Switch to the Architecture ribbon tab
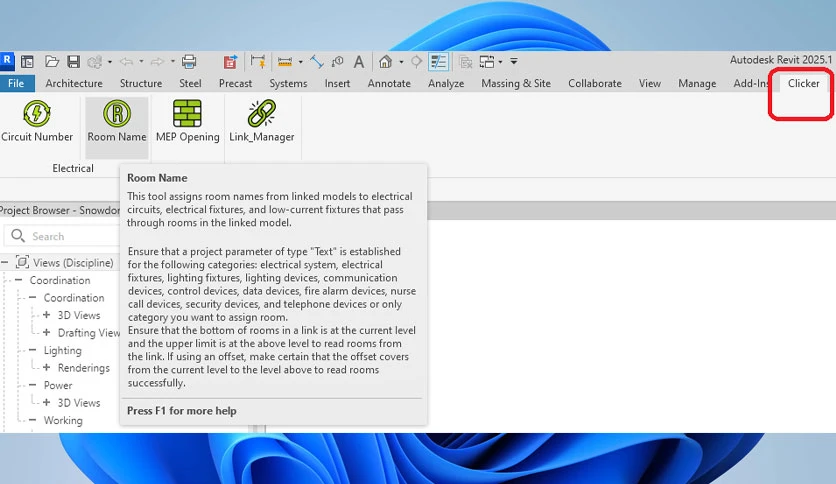This screenshot has height=484, width=836. (74, 83)
